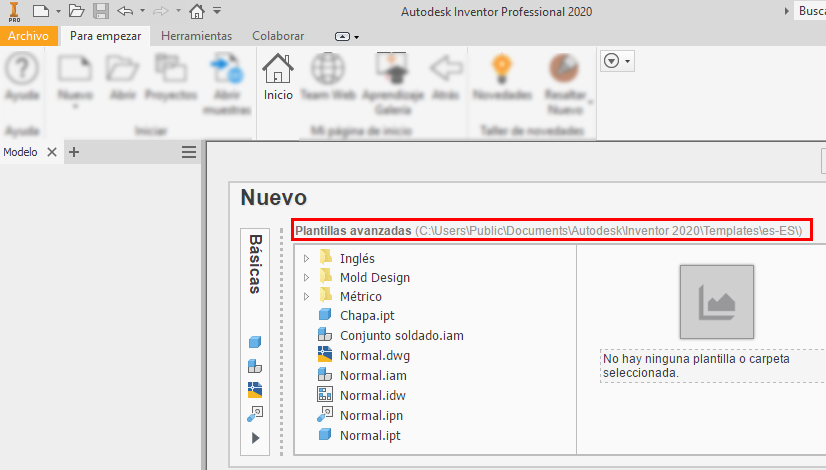Viewport: 826px width, 470px height.
Task: Click the Team Web globe button
Action: [x=328, y=77]
